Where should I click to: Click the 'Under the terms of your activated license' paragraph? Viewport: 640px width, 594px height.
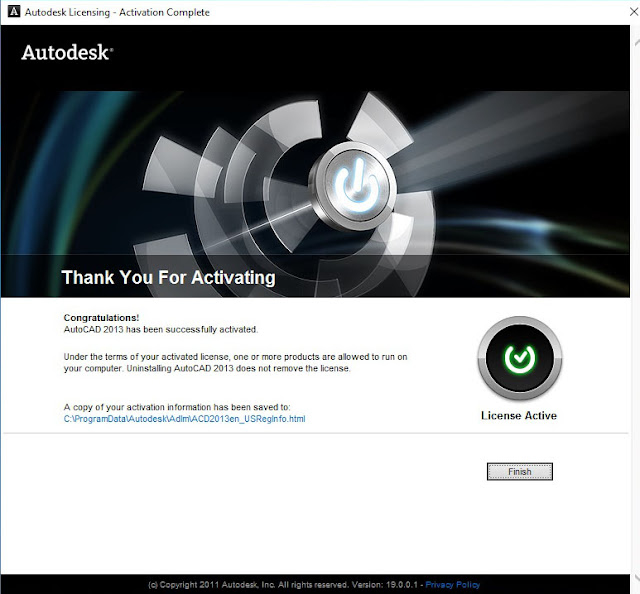(x=236, y=363)
